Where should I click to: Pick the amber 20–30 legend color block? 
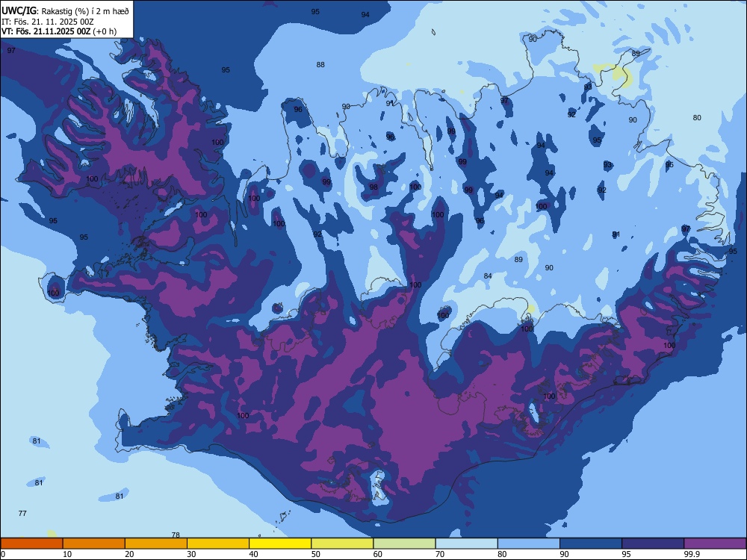click(156, 544)
